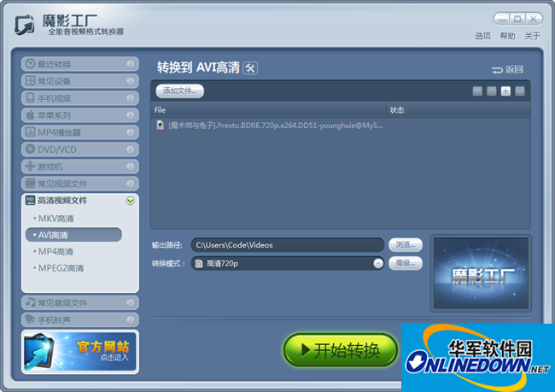Screen dimensions: 555x392
Task: Go back using the 返回 link
Action: pos(507,69)
